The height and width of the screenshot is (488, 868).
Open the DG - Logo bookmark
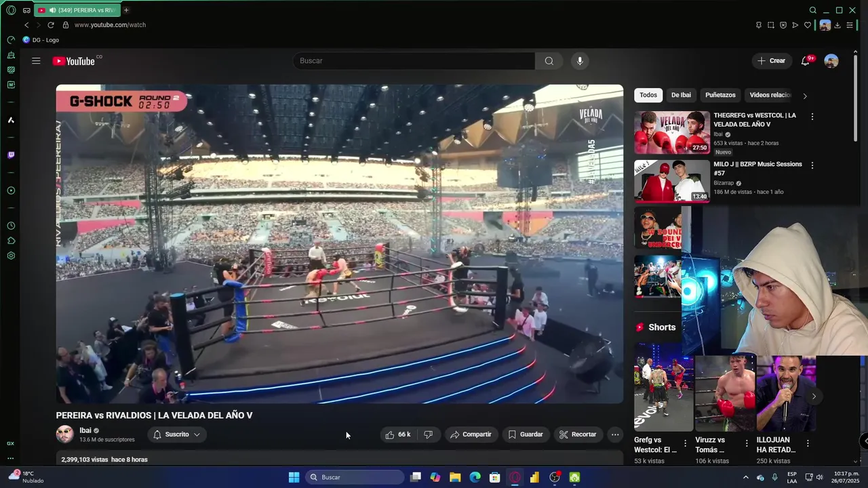[41, 40]
